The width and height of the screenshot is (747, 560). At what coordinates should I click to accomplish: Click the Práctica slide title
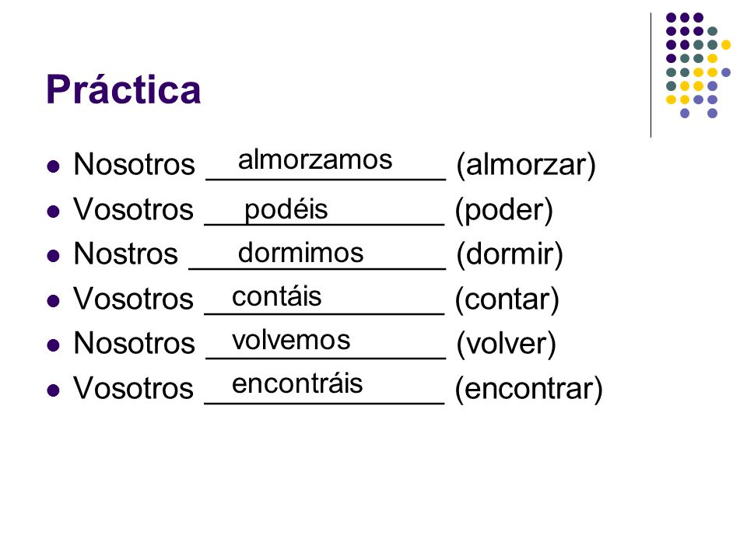[x=124, y=89]
